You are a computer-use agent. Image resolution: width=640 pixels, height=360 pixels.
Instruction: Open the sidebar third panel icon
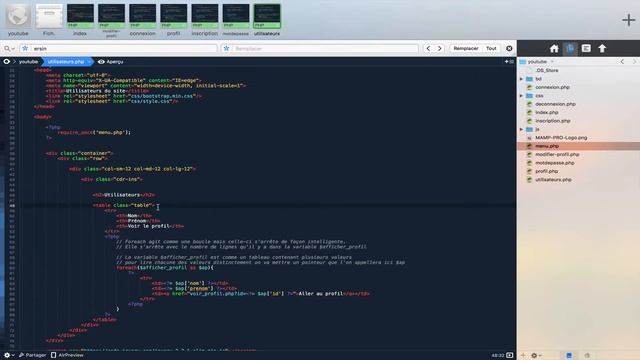(x=586, y=49)
